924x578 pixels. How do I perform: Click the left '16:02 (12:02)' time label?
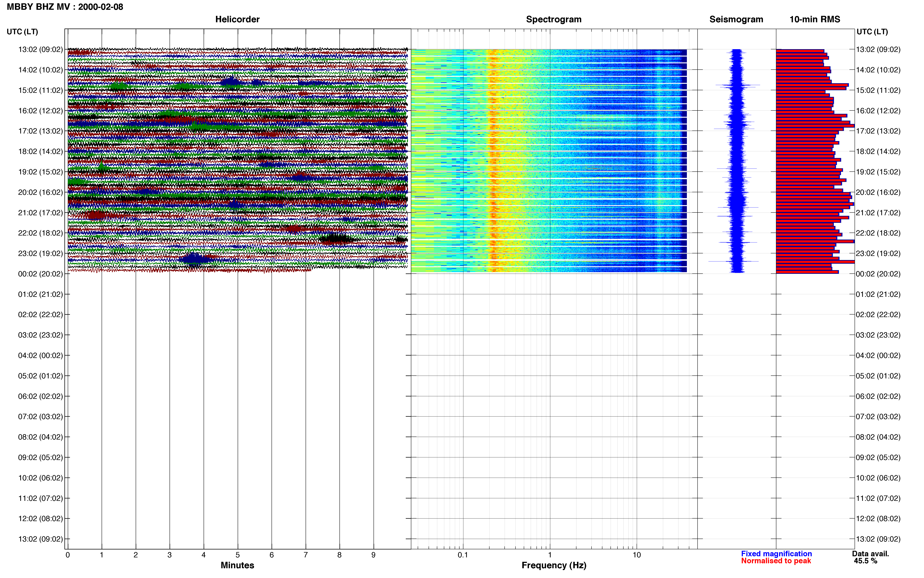pyautogui.click(x=41, y=111)
